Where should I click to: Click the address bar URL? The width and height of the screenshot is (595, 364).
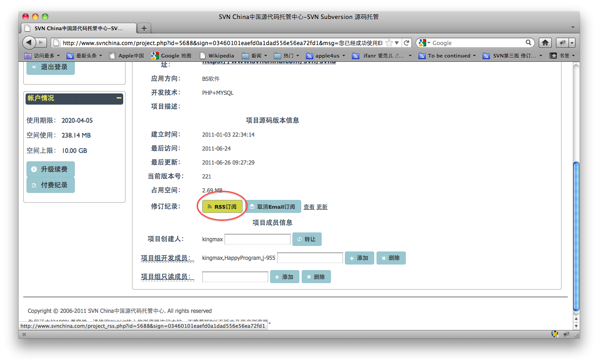222,43
